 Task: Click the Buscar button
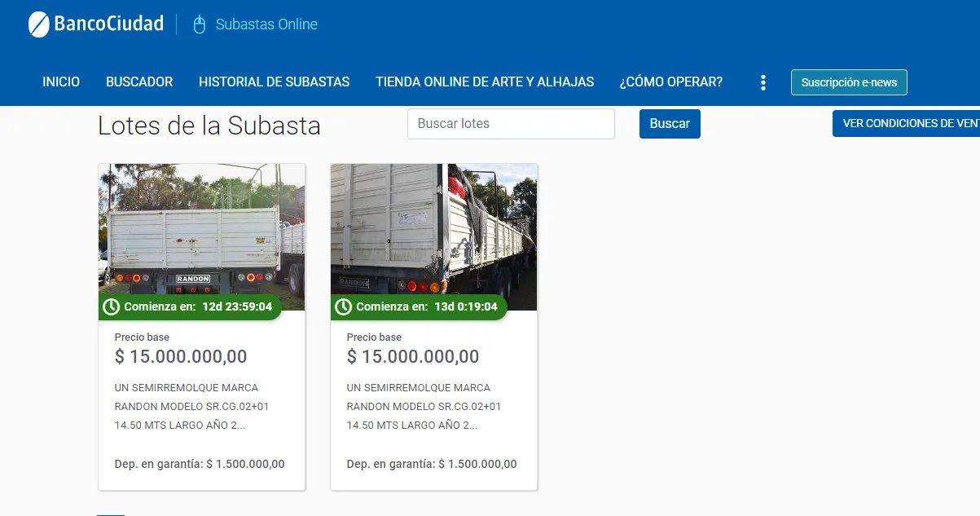[670, 124]
